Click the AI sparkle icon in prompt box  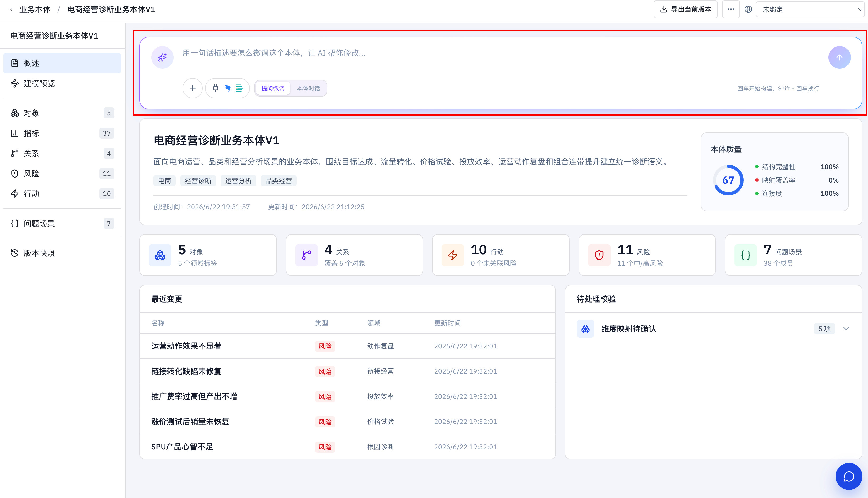coord(162,57)
